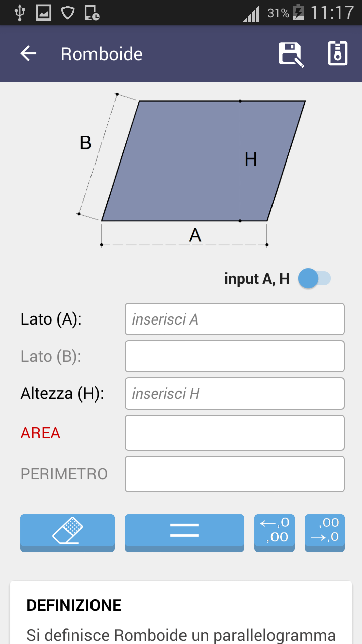Tap the back arrow in header

point(29,54)
